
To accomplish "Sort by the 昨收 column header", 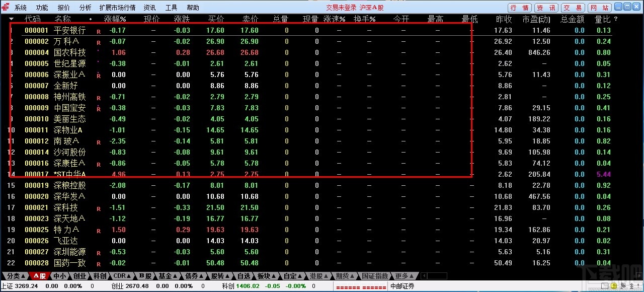I will pyautogui.click(x=504, y=19).
